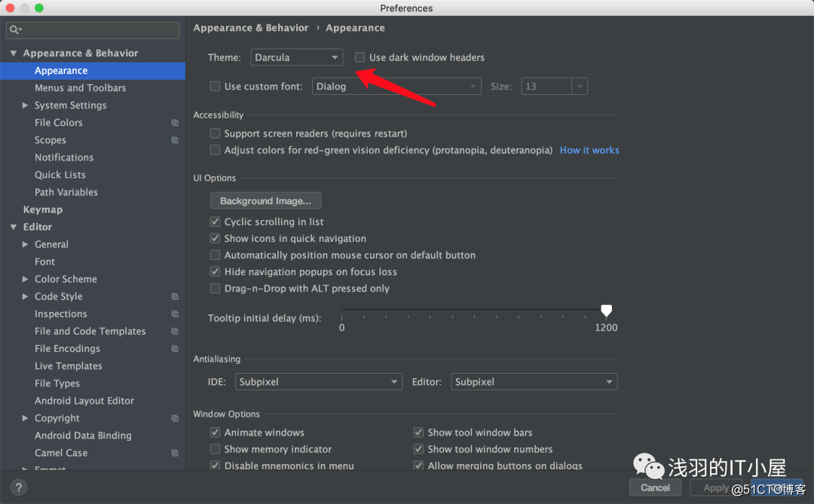Click the Tooltip initial delay slider thumb
814x504 pixels.
click(x=606, y=309)
